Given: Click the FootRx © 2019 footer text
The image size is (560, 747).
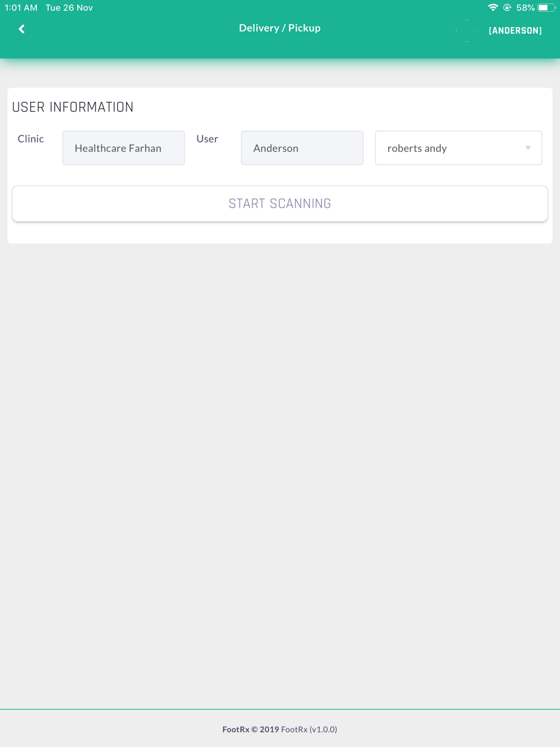Looking at the screenshot, I should 250,729.
